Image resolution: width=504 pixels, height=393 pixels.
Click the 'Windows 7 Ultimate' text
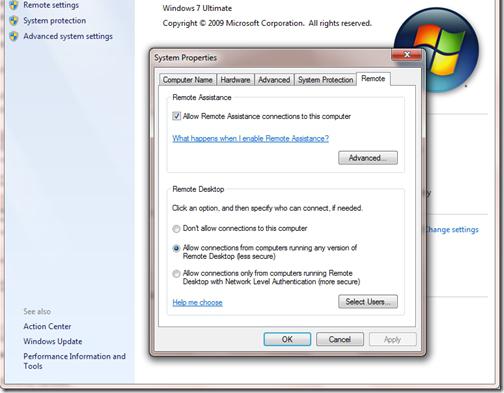pos(197,8)
